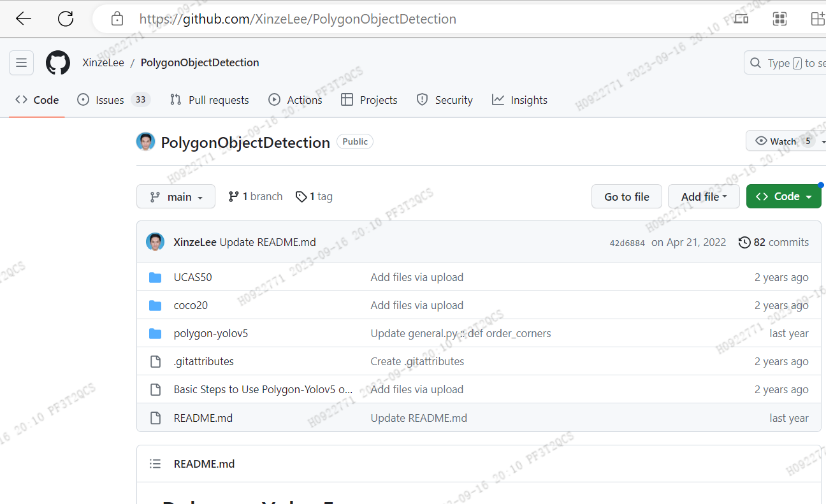The width and height of the screenshot is (826, 504).
Task: Open 'Update README.md' latest commit message
Action: (268, 242)
